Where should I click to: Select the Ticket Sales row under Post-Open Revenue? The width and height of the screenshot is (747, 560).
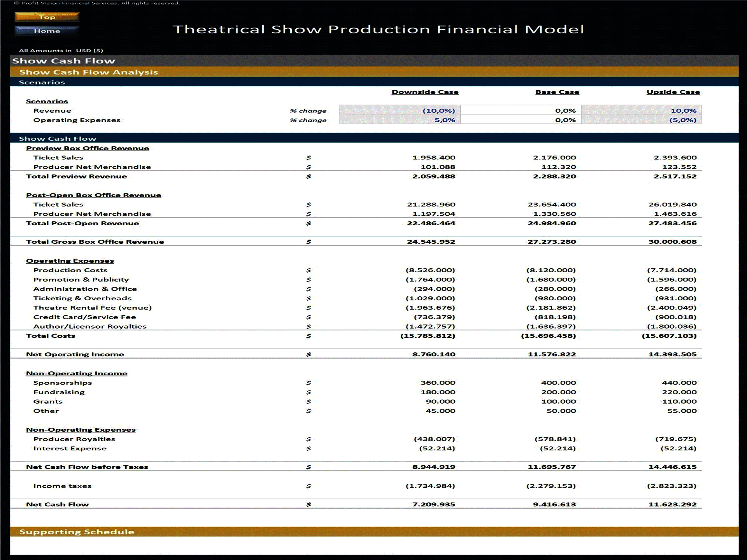tap(58, 204)
